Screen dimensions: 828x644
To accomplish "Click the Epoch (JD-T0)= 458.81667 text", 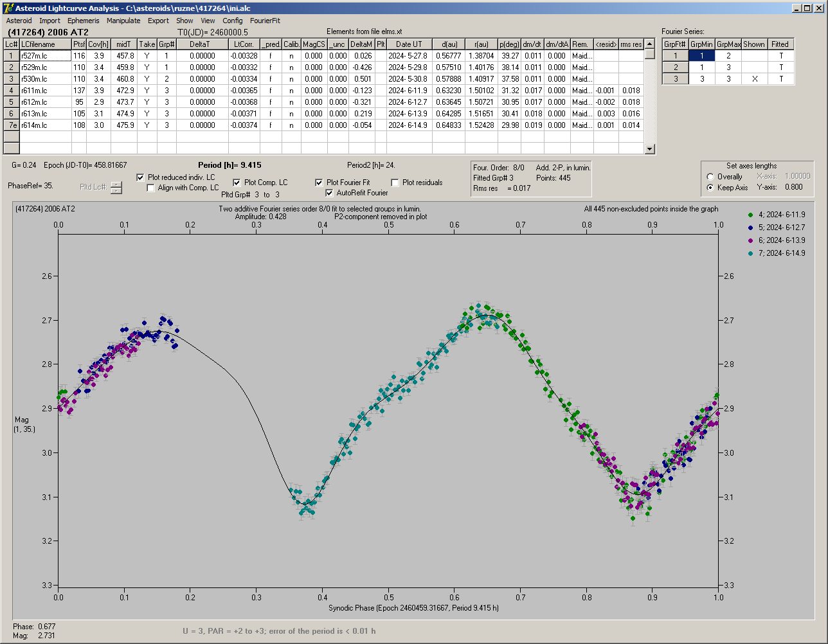I will [x=85, y=165].
